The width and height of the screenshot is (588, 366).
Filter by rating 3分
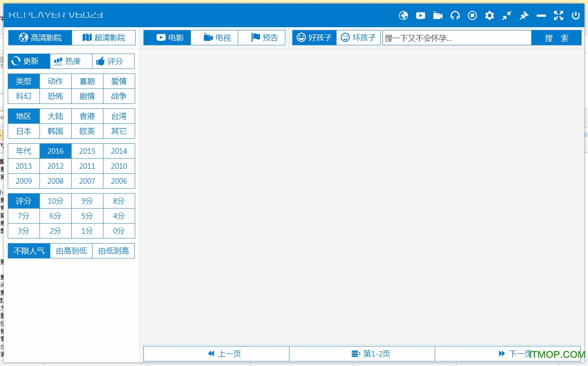point(24,231)
